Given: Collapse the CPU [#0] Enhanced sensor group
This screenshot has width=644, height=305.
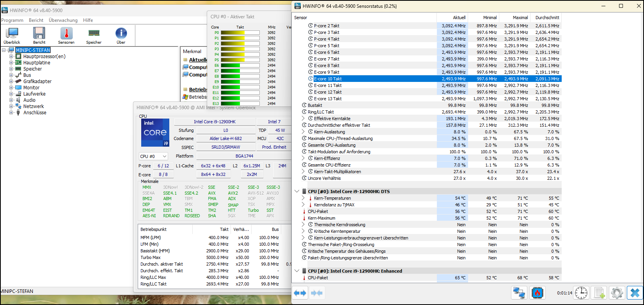Looking at the screenshot, I should [x=297, y=271].
